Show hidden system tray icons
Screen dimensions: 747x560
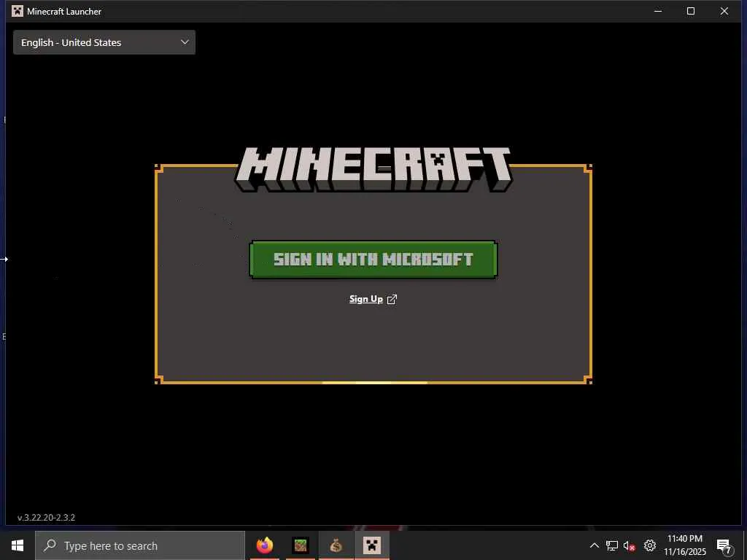click(595, 545)
